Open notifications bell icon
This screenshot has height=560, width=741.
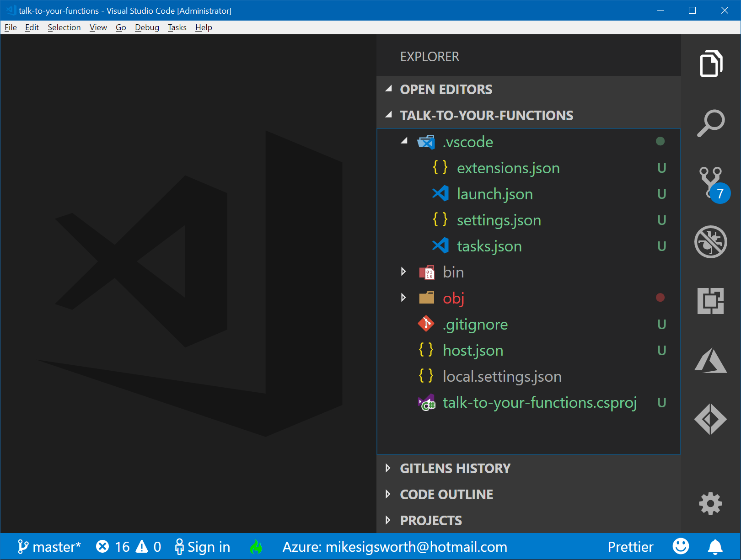coord(715,547)
